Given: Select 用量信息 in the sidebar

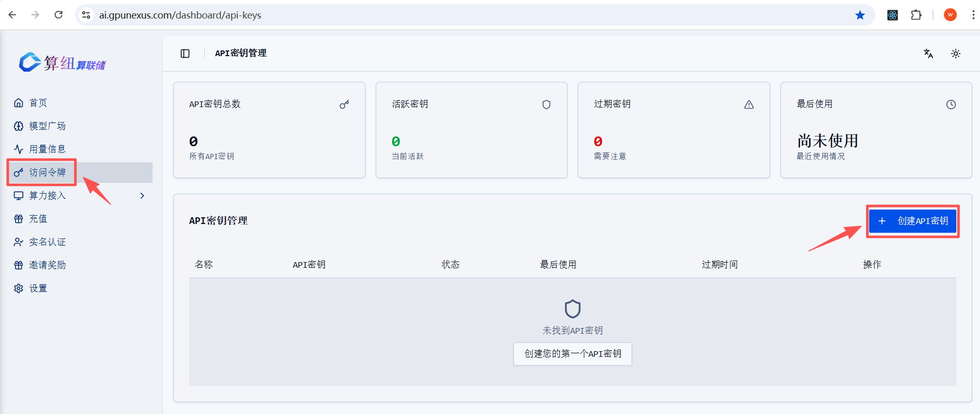Looking at the screenshot, I should click(x=47, y=149).
